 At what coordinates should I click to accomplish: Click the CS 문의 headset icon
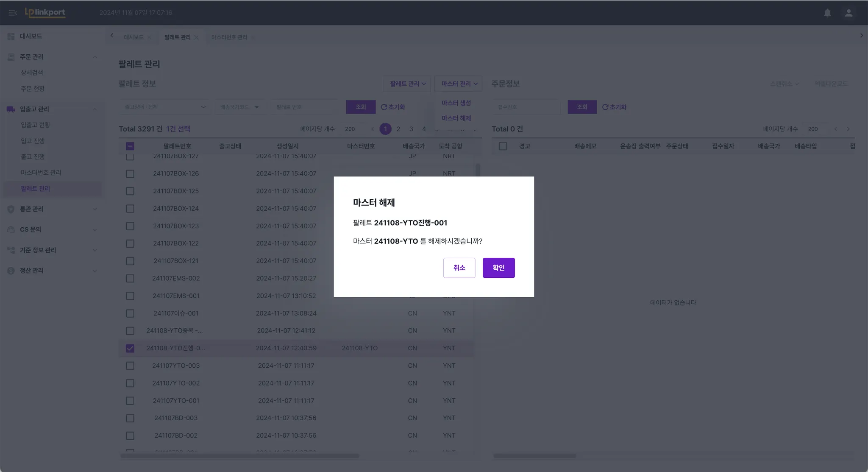(11, 229)
